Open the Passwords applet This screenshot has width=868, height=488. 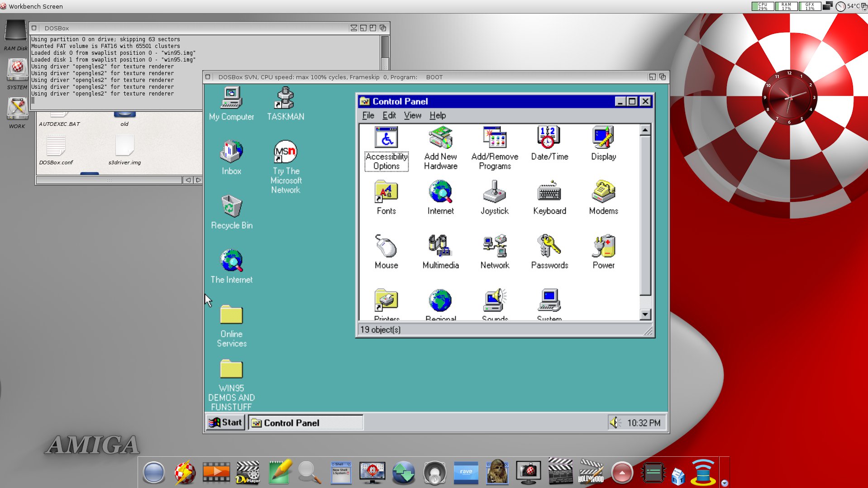click(x=549, y=252)
